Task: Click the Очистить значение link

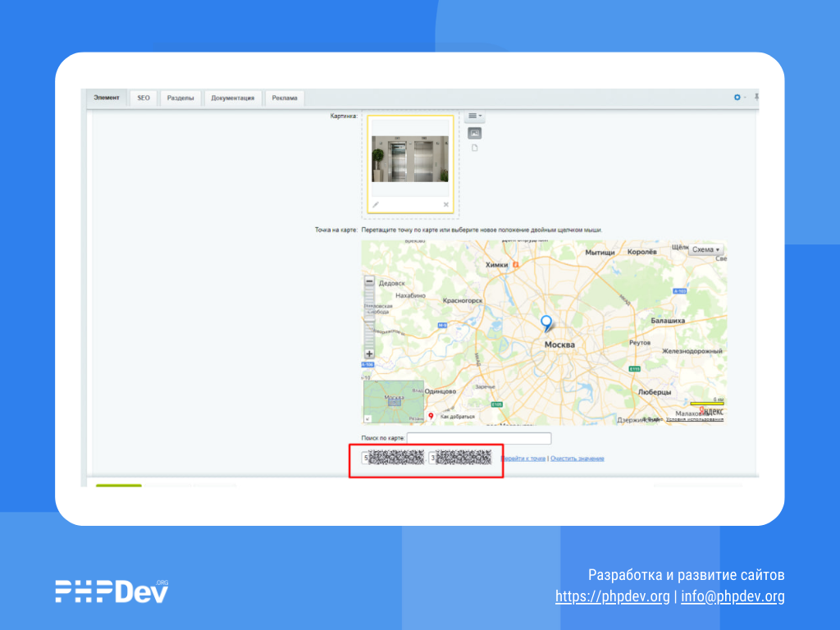Action: (577, 459)
